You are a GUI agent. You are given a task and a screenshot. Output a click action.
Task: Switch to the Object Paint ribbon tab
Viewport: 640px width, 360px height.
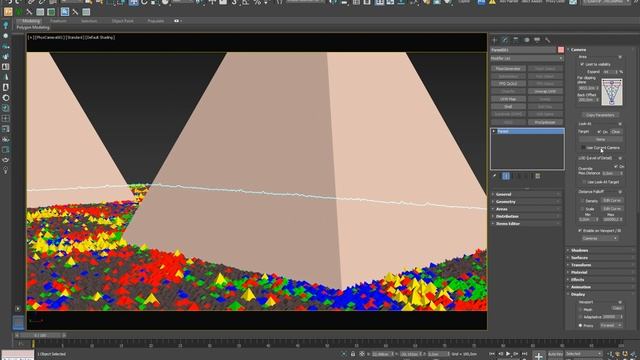(x=122, y=21)
